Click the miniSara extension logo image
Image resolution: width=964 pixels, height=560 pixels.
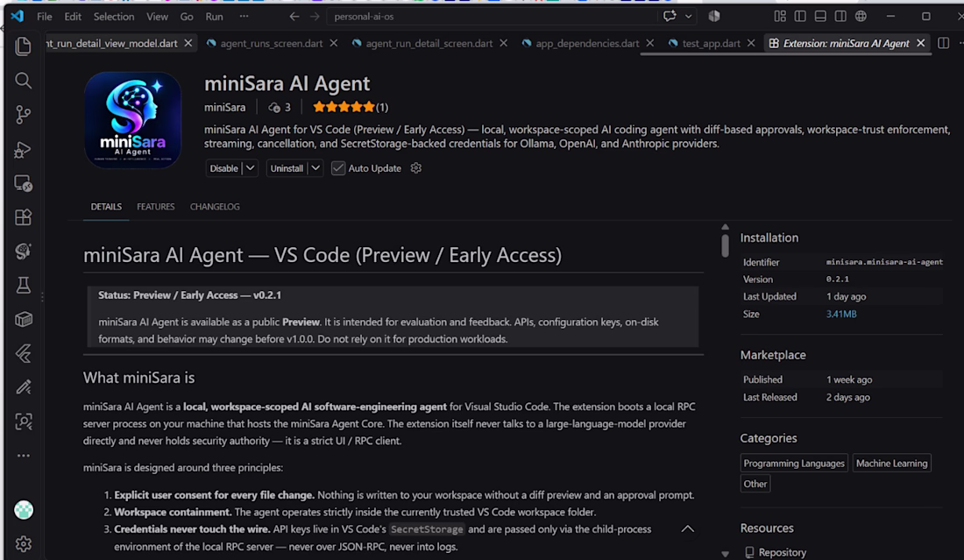click(133, 120)
